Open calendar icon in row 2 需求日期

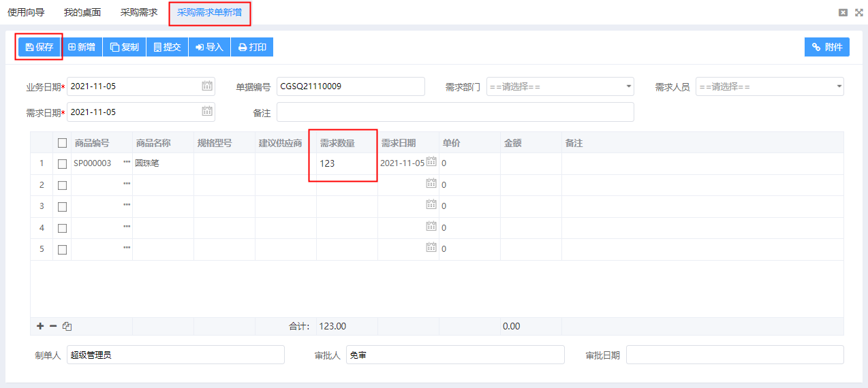(431, 184)
